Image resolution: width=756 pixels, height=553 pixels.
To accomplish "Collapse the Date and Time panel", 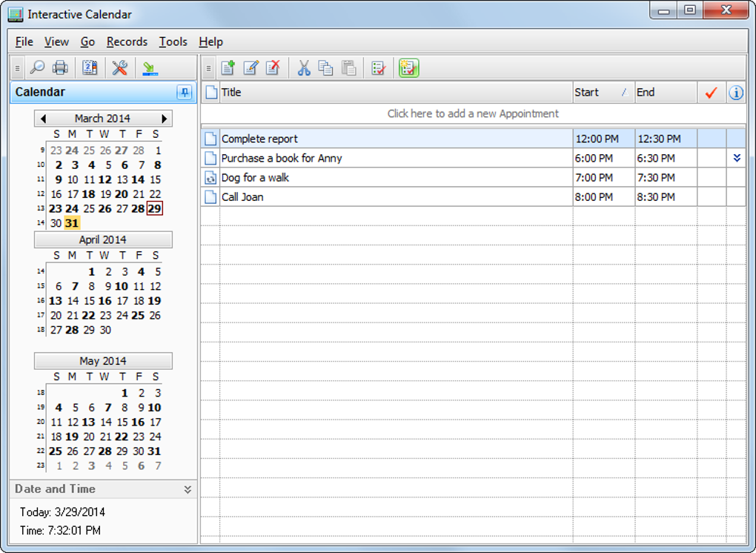I will tap(188, 489).
